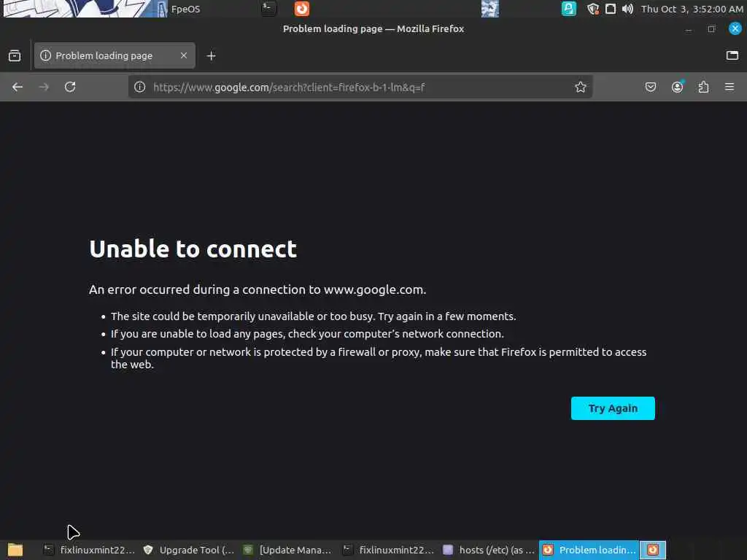
Task: Launch the Firefox icon in the top panel
Action: 301,8
